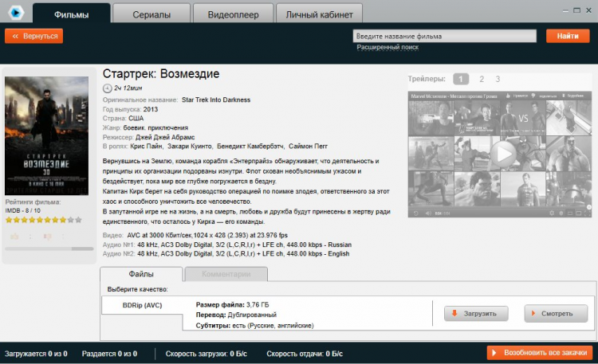The width and height of the screenshot is (598, 364).
Task: Click the trailer replay icon
Action: click(416, 213)
